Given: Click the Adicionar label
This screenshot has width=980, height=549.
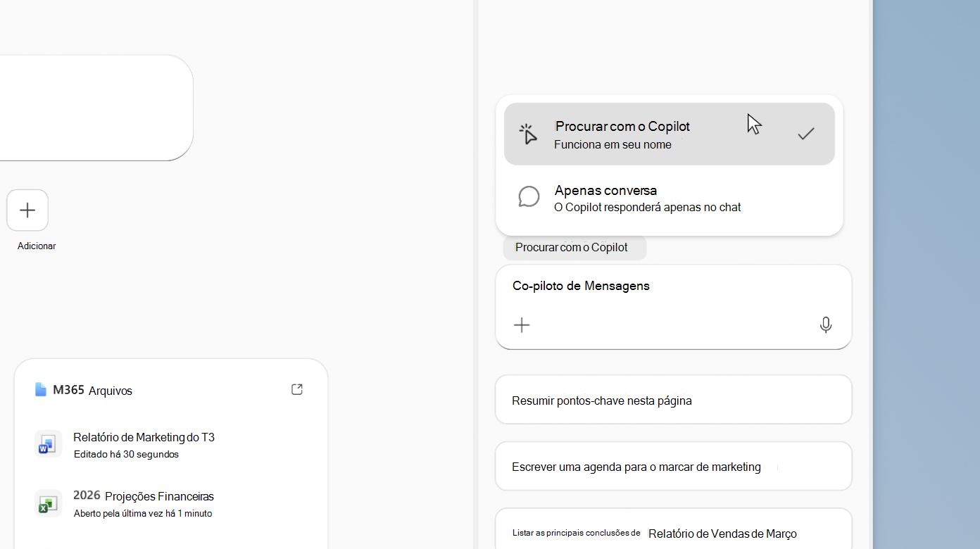Looking at the screenshot, I should point(37,246).
